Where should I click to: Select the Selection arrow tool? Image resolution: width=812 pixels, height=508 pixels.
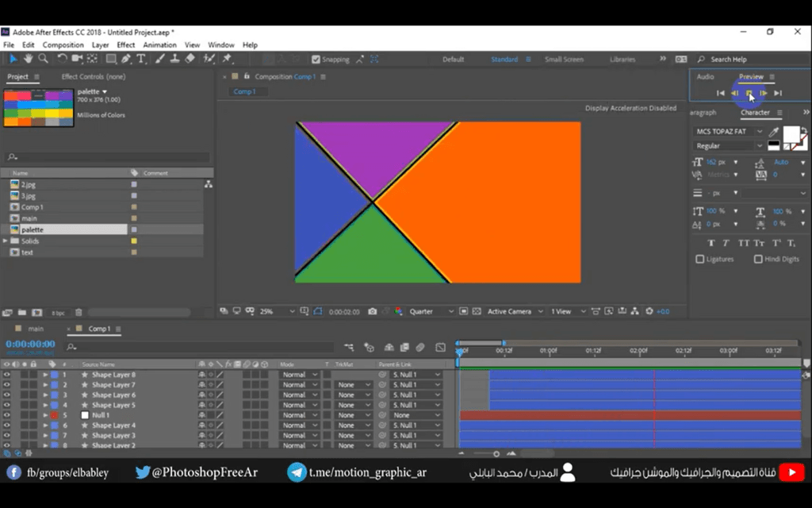pos(13,59)
